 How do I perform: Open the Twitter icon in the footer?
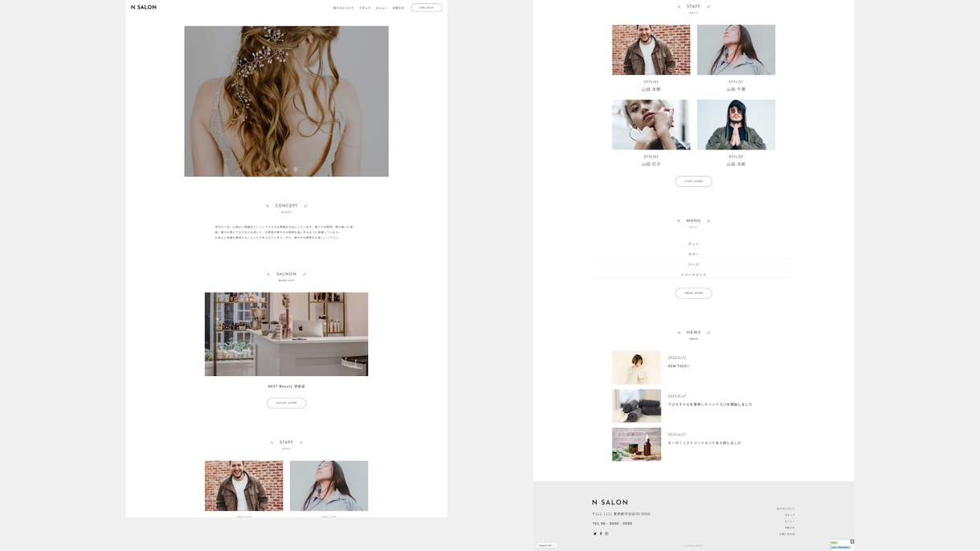coord(595,533)
